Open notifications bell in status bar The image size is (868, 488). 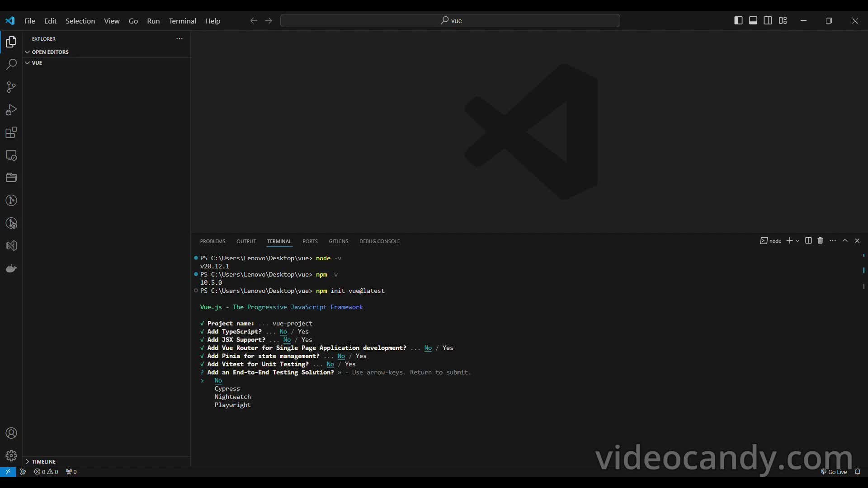click(x=858, y=472)
